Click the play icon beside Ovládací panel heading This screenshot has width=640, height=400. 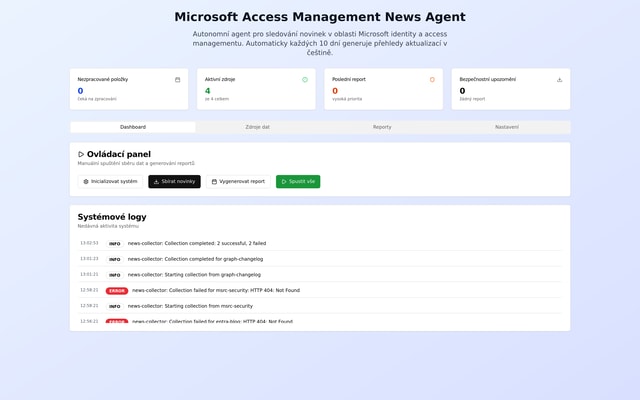[x=81, y=154]
